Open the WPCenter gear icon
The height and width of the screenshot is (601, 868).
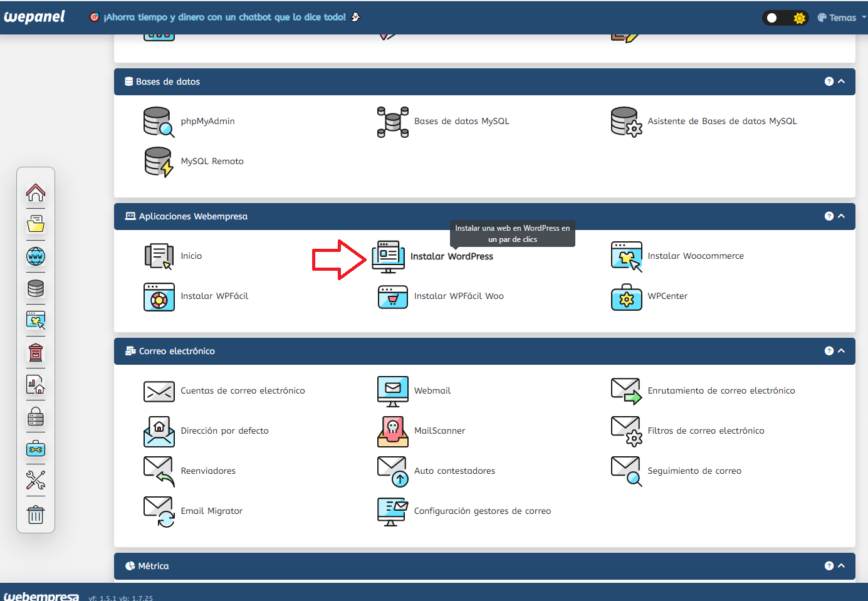[627, 297]
